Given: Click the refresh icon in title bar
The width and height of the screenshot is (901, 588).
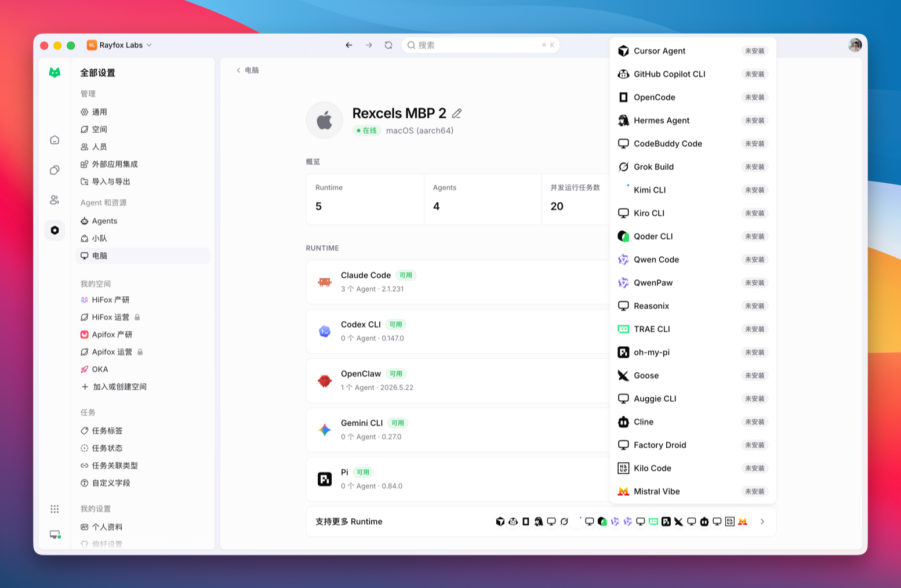Looking at the screenshot, I should click(x=388, y=45).
